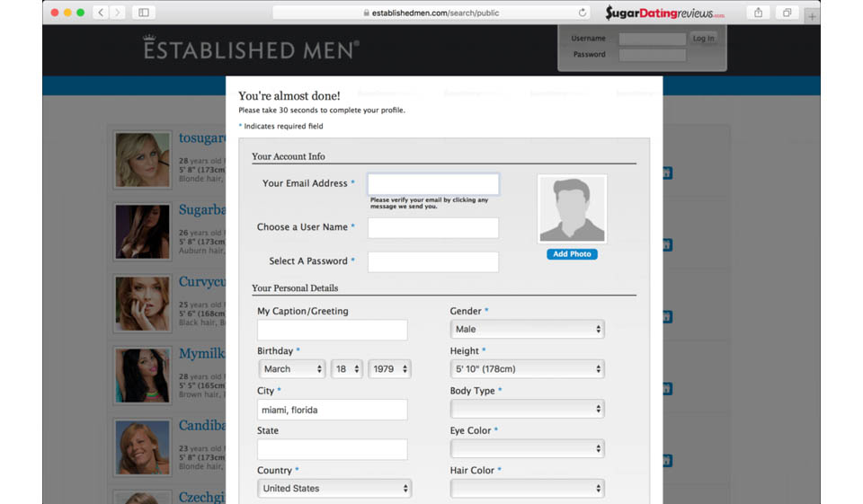863x504 pixels.
Task: Open a new tab with plus icon
Action: tap(812, 16)
